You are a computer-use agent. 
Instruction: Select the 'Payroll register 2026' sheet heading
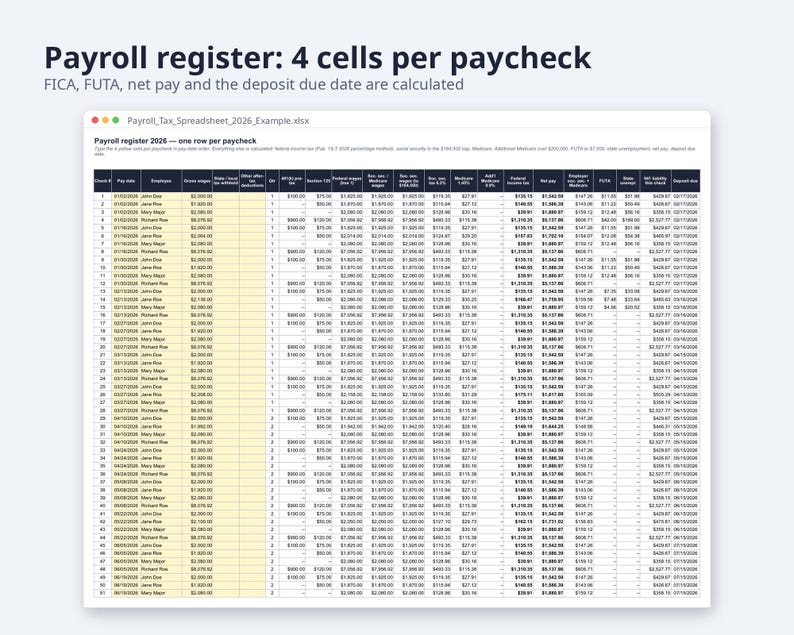[x=175, y=141]
